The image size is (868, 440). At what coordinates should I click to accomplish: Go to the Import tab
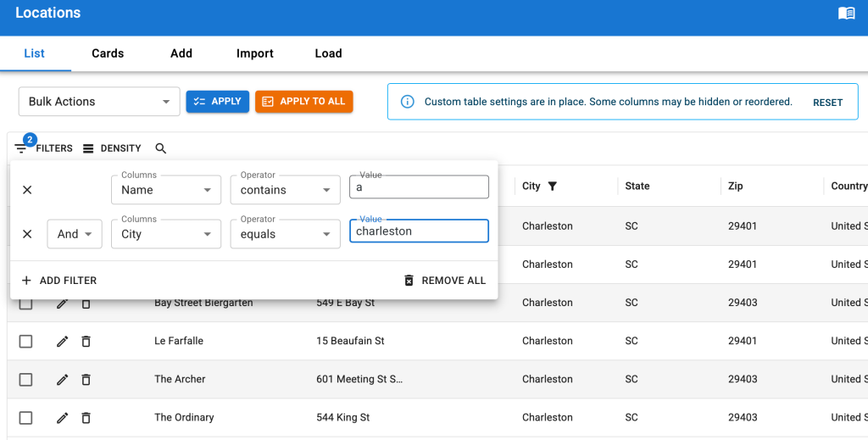pos(254,53)
